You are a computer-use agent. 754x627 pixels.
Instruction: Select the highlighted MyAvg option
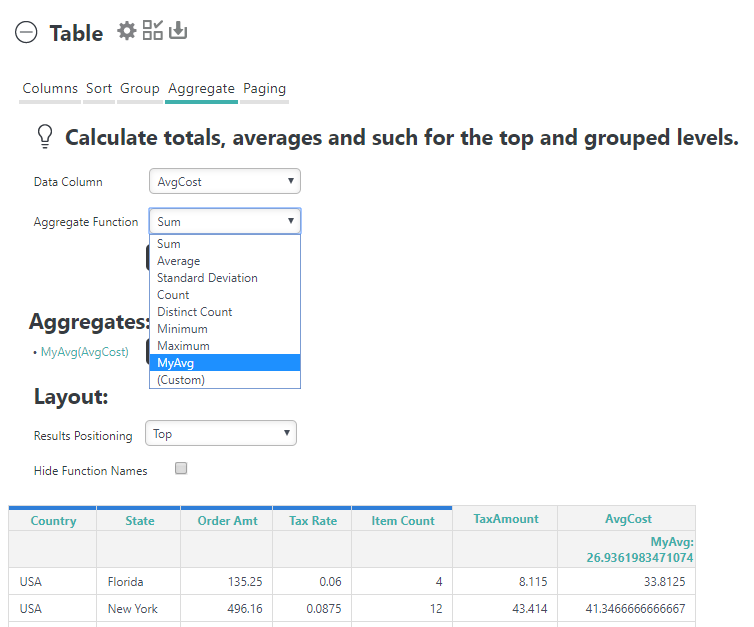pos(225,363)
